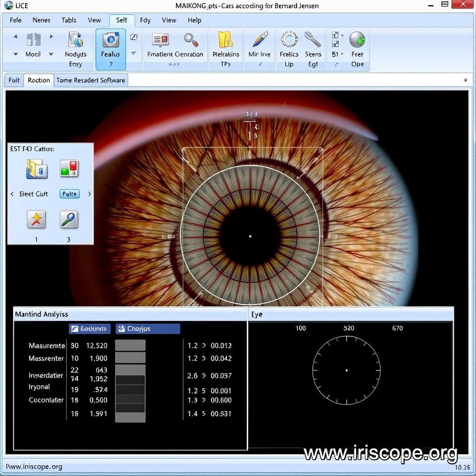Open the Fmatient Cenration report tool

tap(160, 41)
